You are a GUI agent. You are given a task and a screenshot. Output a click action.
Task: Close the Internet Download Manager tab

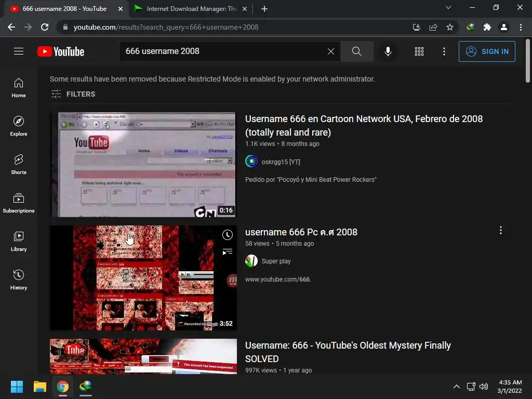[245, 9]
